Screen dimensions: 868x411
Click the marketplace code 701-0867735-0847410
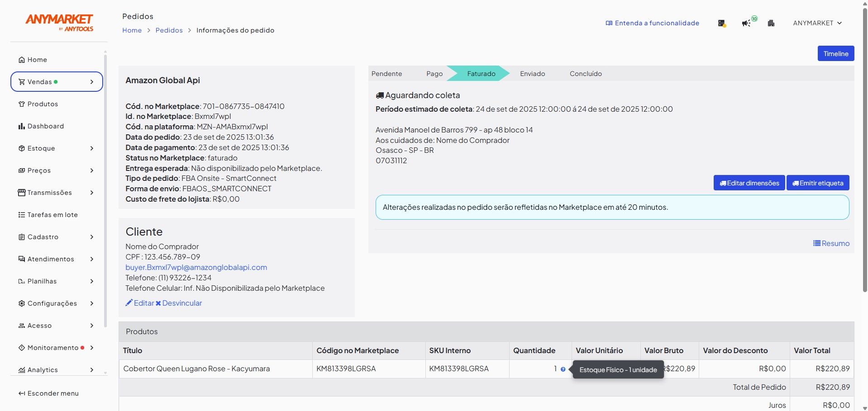[x=243, y=106]
